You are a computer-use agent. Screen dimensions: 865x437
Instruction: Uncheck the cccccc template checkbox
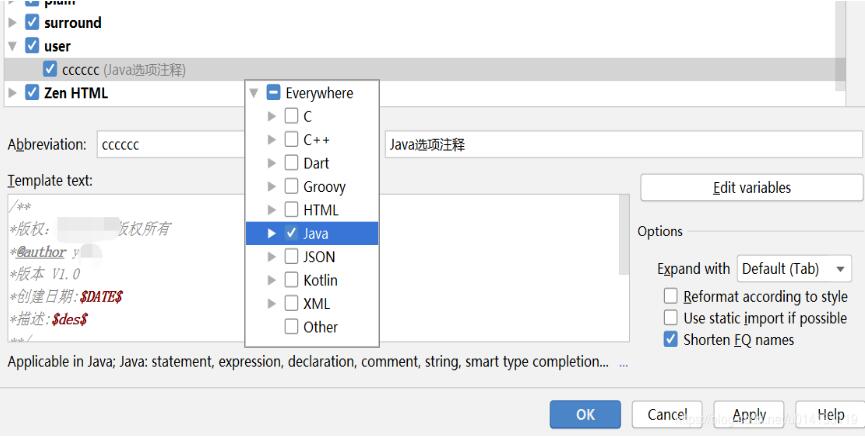[50, 70]
